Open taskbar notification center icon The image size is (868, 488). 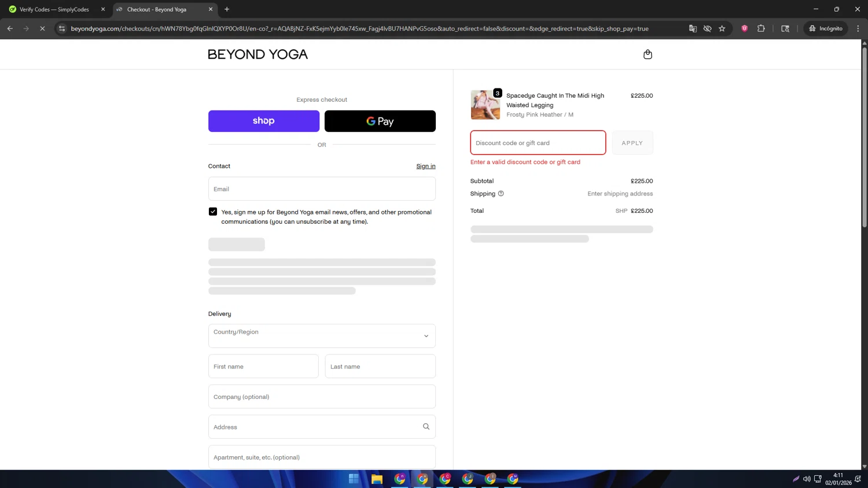858,479
